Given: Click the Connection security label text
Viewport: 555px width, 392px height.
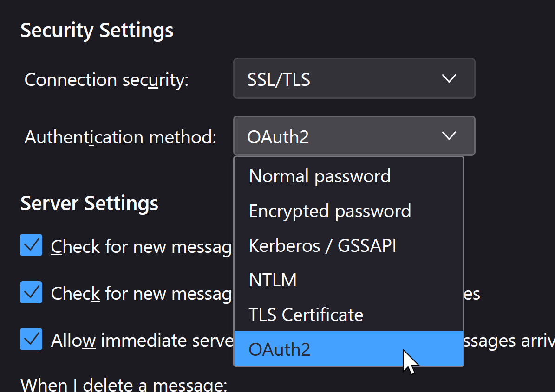Looking at the screenshot, I should pos(106,80).
